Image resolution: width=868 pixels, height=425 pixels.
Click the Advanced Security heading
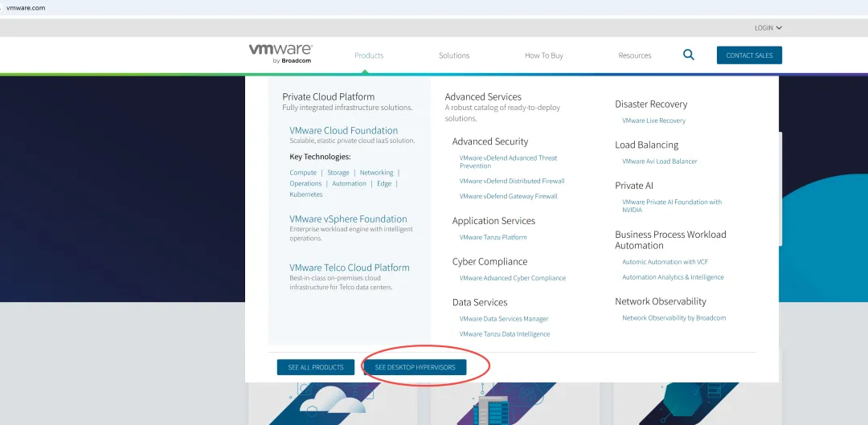pyautogui.click(x=490, y=141)
